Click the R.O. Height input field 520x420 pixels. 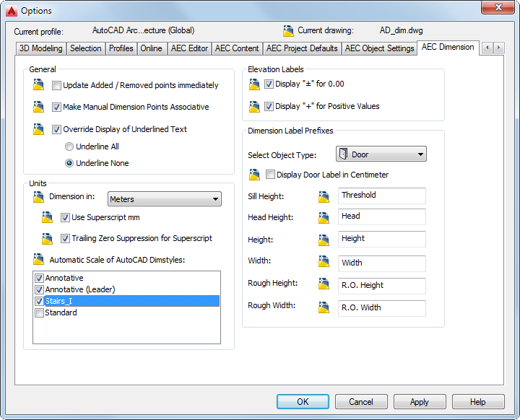click(382, 286)
